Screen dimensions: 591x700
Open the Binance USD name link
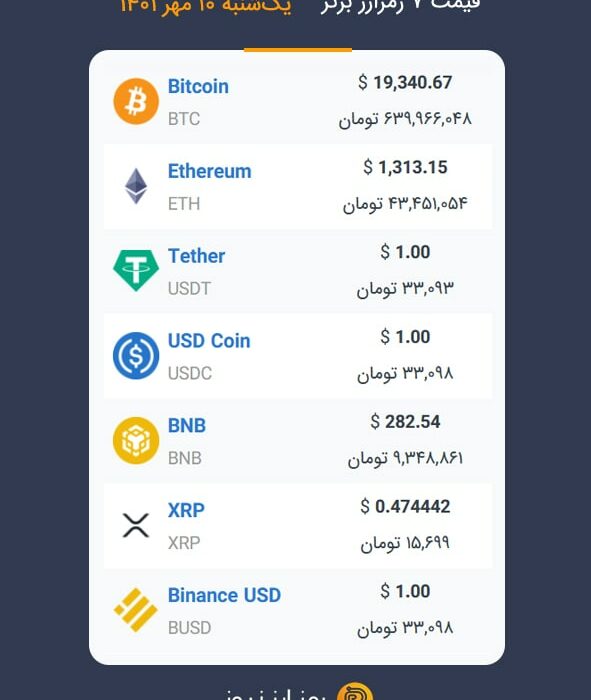click(224, 596)
